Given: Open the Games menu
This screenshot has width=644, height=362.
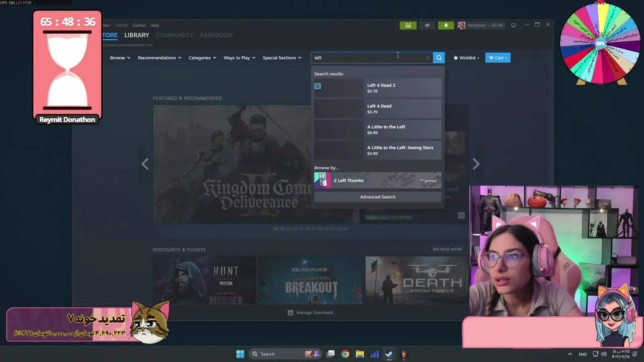Looking at the screenshot, I should [x=139, y=25].
